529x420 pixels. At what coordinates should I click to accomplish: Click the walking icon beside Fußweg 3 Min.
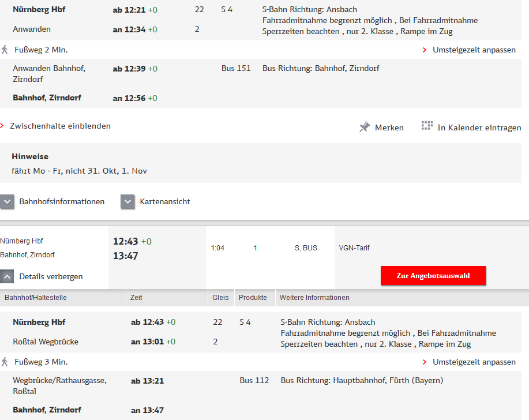(x=5, y=362)
